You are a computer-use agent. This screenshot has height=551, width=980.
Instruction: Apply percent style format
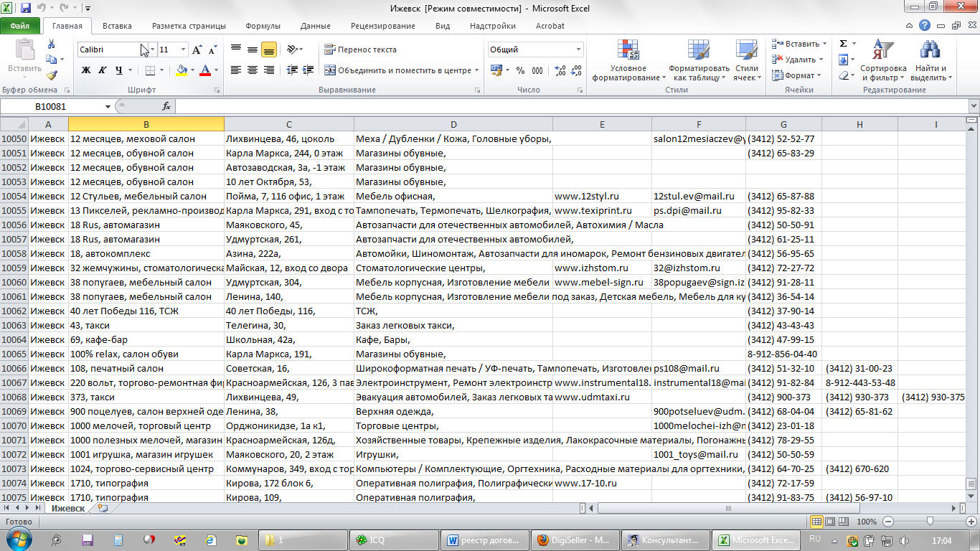(520, 70)
